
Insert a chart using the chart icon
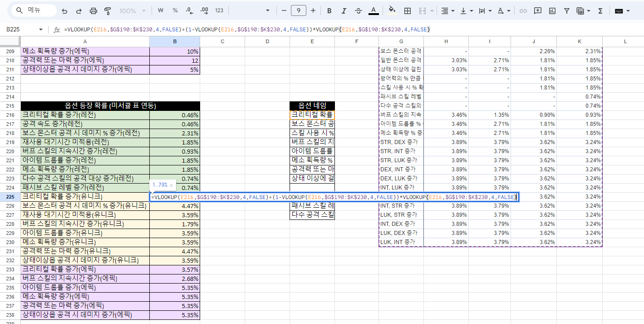tap(552, 10)
